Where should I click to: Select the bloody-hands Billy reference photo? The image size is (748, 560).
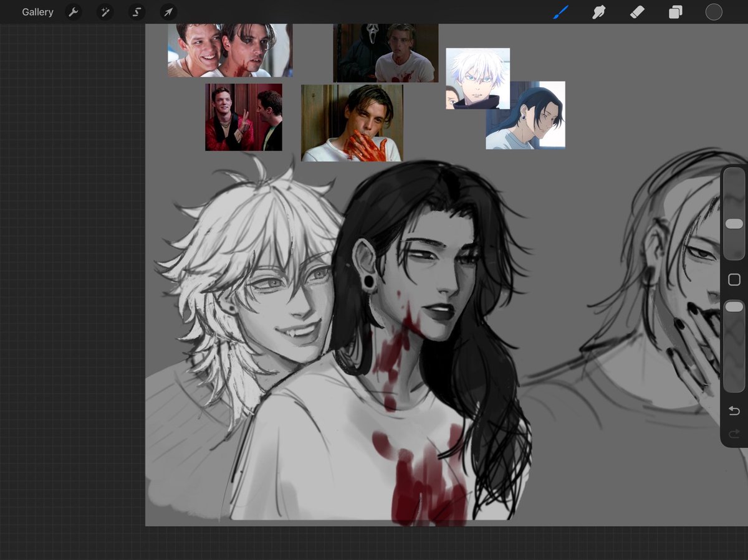click(352, 121)
